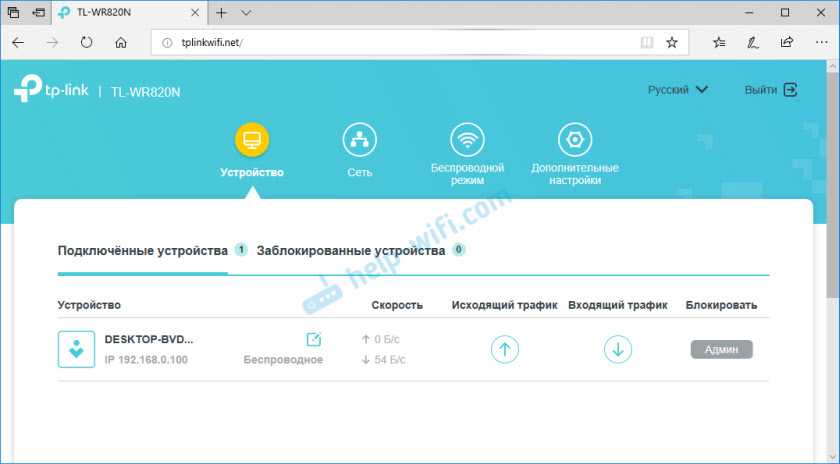Viewport: 840px width, 464px height.
Task: Click the DESKTOP-BVD device icon
Action: [x=77, y=349]
